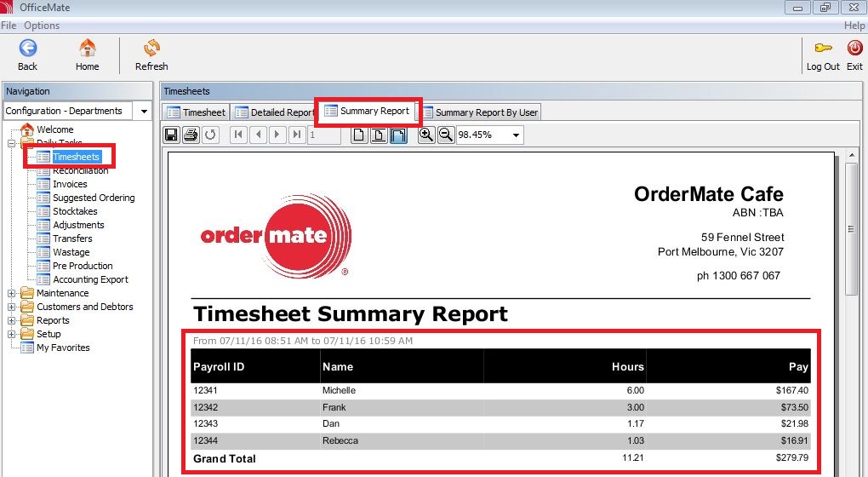Click the Log Out key icon
Screen dimensions: 868x477
[x=823, y=49]
